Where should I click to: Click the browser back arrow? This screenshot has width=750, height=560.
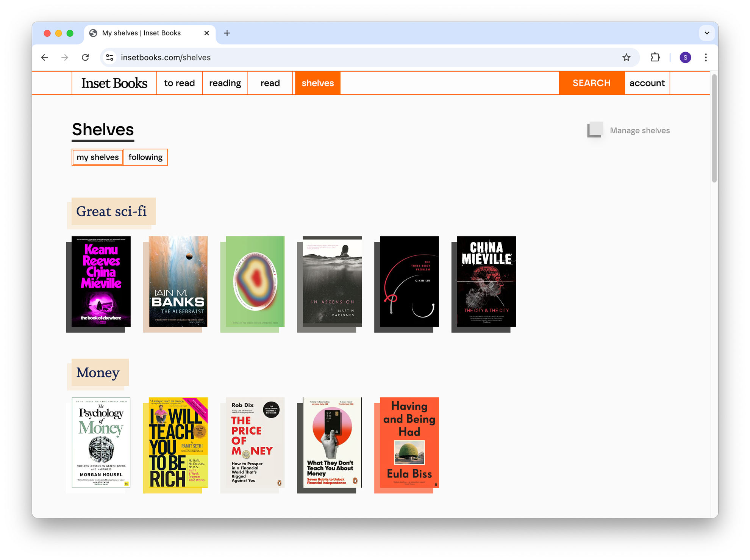click(44, 57)
